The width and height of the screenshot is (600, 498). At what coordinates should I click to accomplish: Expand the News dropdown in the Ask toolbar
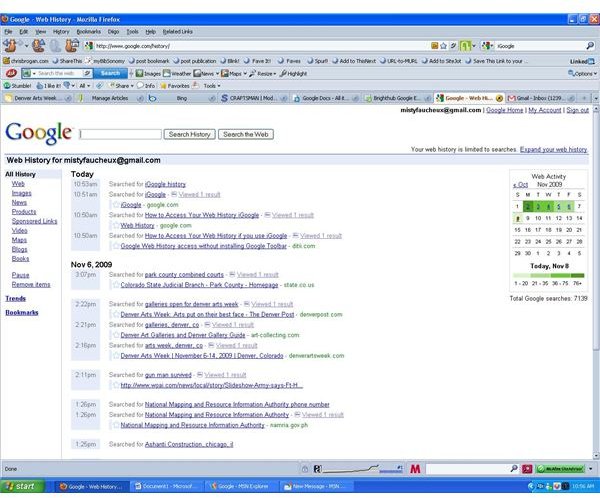pos(217,73)
